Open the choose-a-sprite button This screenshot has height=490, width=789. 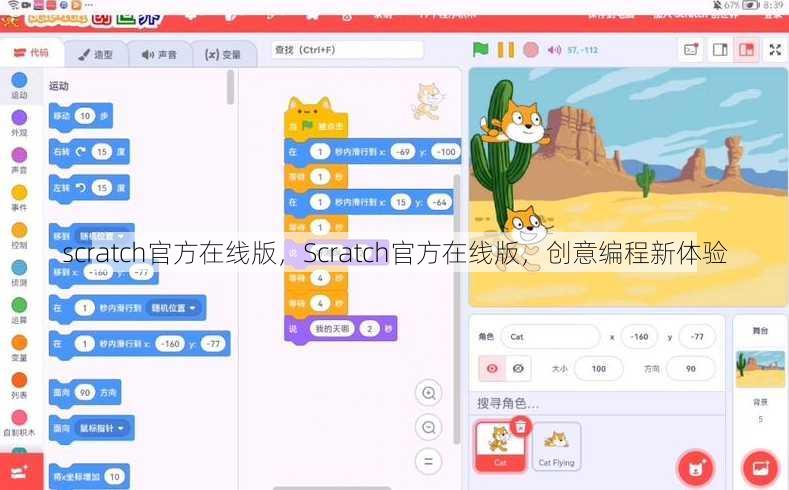[695, 468]
